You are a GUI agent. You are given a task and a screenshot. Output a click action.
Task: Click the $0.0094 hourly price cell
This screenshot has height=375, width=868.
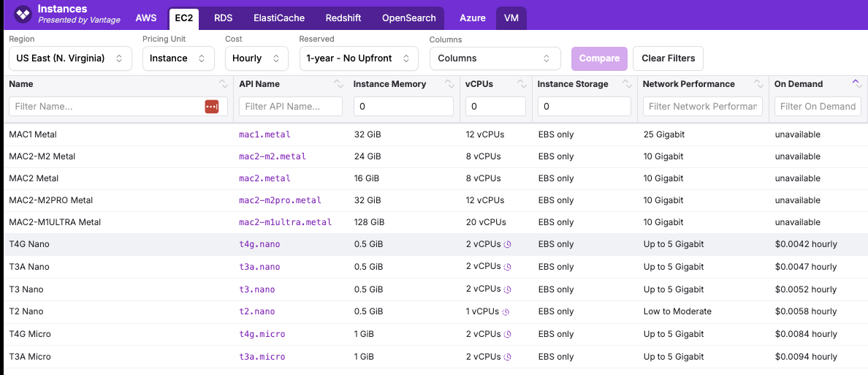[x=805, y=357]
